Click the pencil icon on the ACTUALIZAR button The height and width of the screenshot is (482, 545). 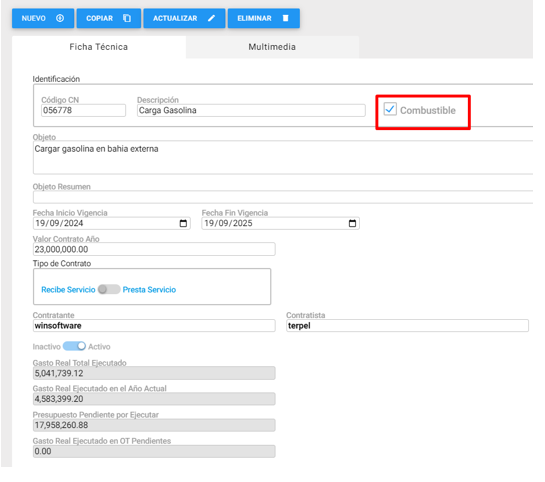(x=211, y=18)
